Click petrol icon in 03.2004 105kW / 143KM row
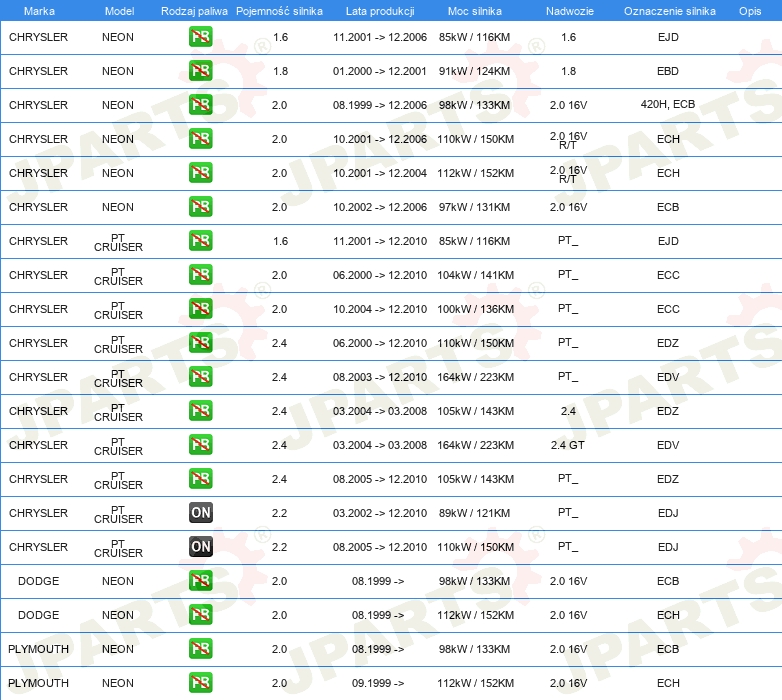This screenshot has height=700, width=782. (x=200, y=411)
